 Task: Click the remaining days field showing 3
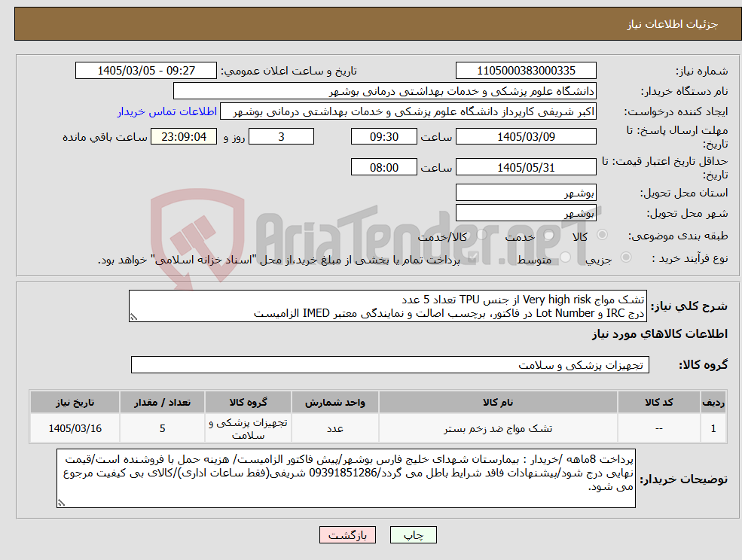(x=281, y=137)
